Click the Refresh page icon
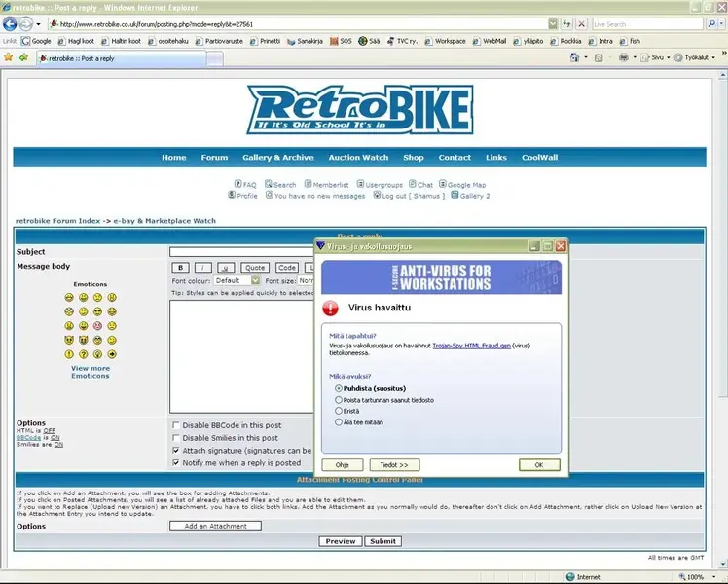The width and height of the screenshot is (728, 584). (x=566, y=24)
